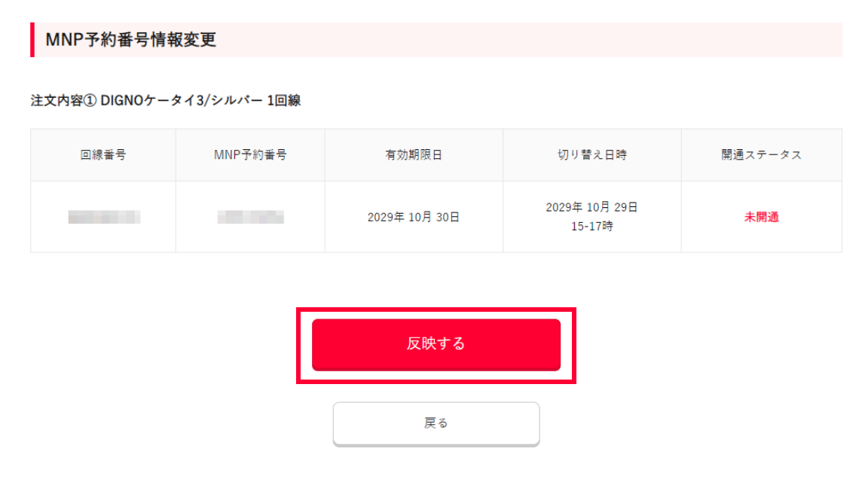
Task: Click the 回線番号 column header
Action: coord(103,155)
